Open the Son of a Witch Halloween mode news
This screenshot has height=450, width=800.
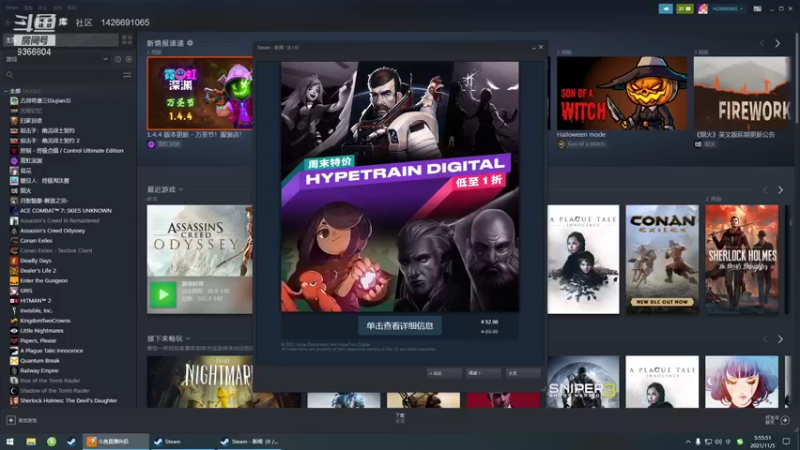622,93
